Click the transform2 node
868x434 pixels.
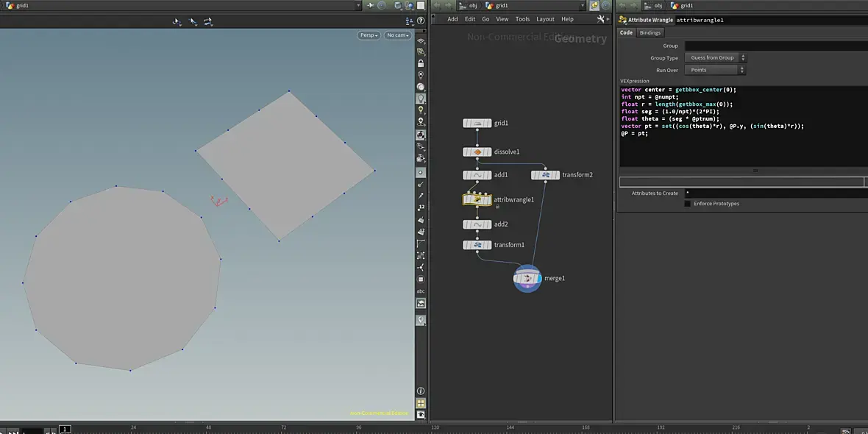click(545, 175)
